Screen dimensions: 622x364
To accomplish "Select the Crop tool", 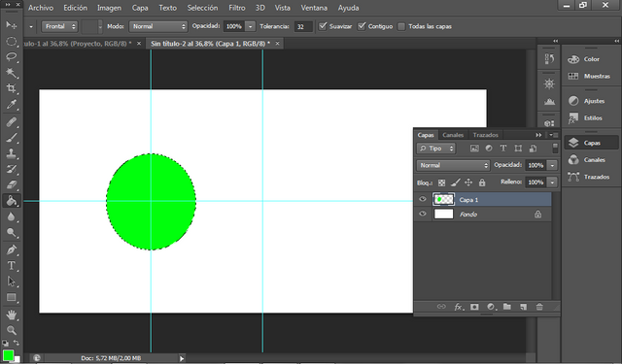I will pos(12,88).
